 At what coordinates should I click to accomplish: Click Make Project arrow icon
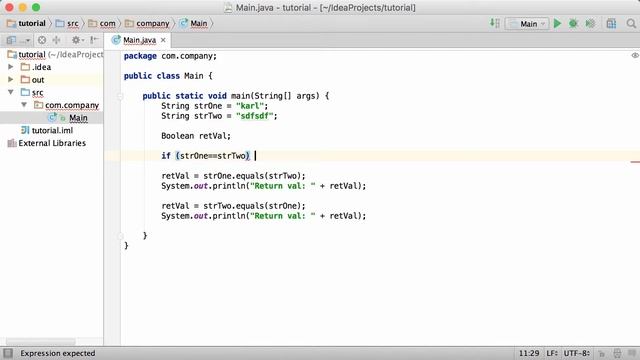click(495, 23)
